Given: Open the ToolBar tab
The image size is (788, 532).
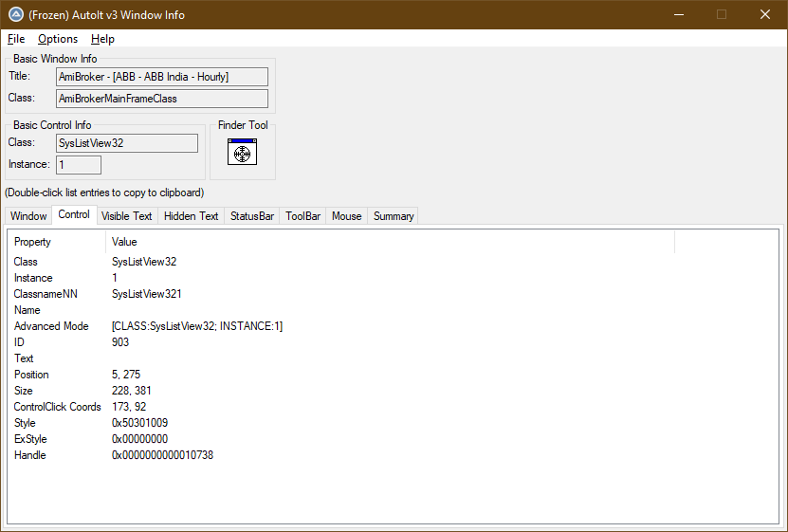Looking at the screenshot, I should pos(302,216).
